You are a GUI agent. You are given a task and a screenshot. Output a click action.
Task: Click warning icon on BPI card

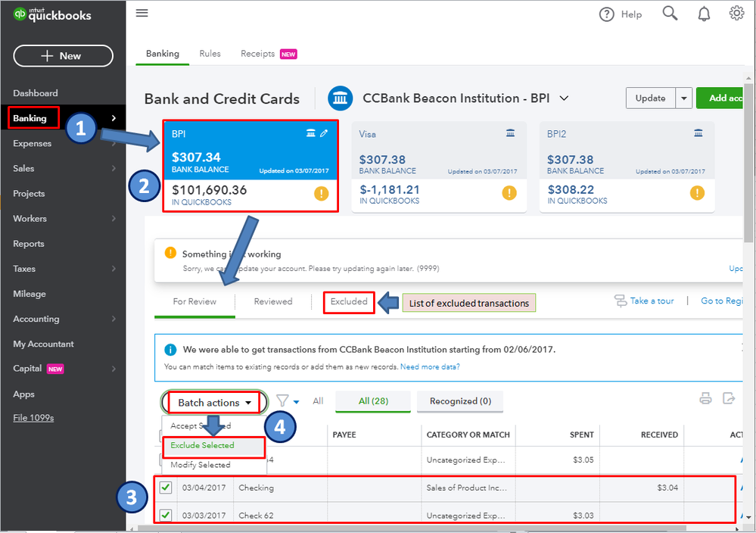point(321,194)
